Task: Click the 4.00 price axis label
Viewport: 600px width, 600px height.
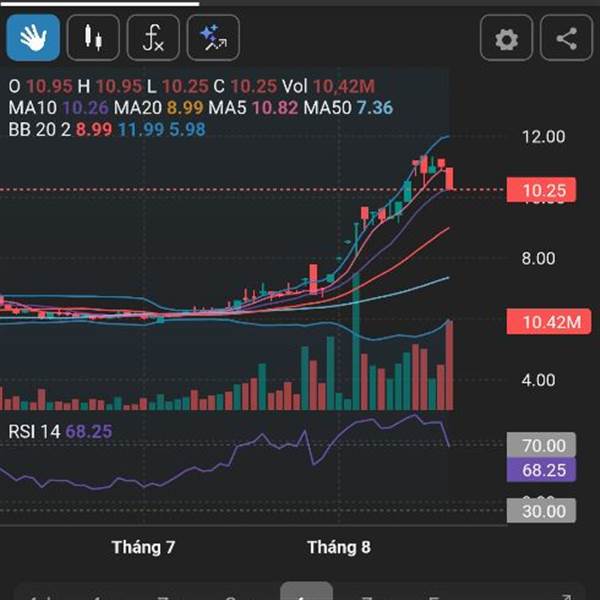Action: [x=538, y=380]
